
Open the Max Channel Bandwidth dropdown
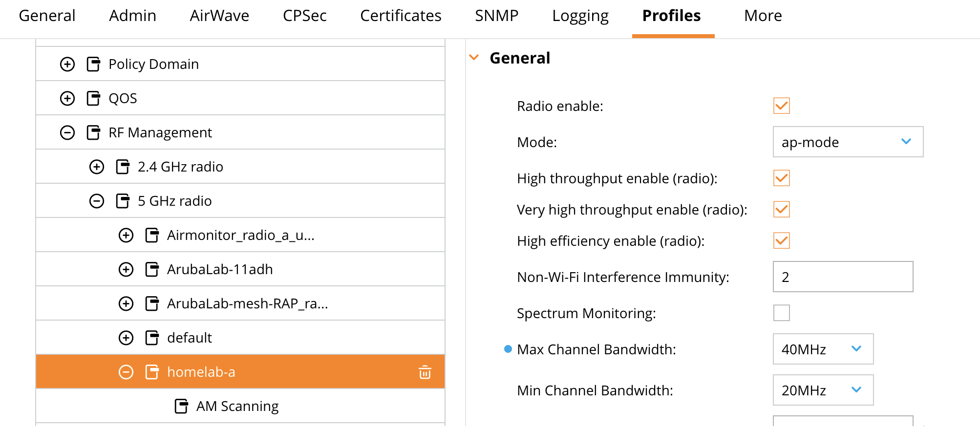pyautogui.click(x=823, y=349)
